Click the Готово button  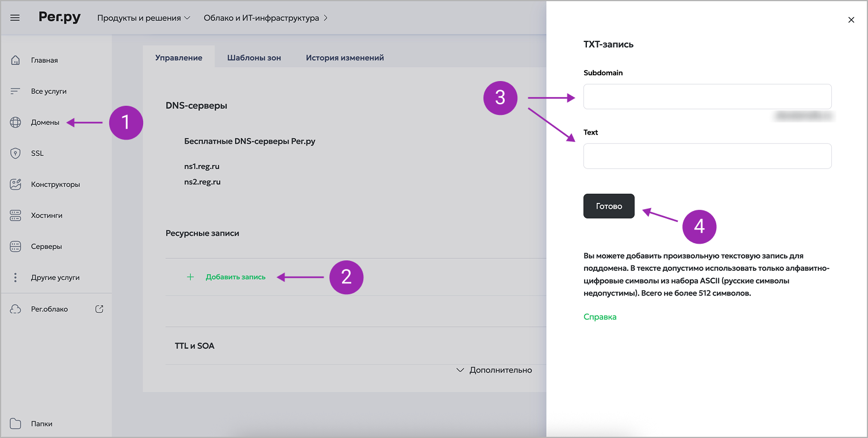tap(609, 206)
